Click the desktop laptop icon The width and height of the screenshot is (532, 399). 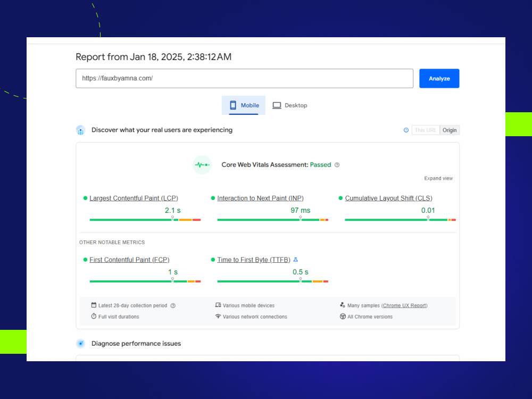pos(277,105)
